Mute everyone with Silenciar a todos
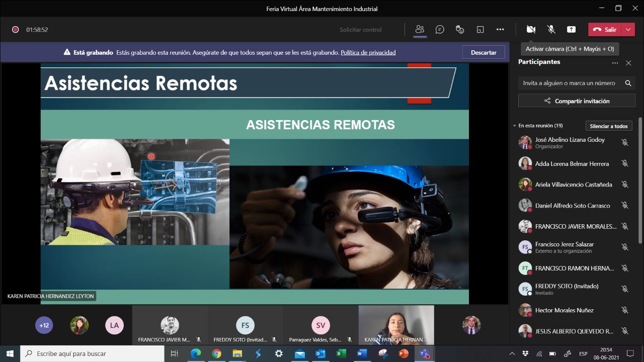644x362 pixels. coord(609,126)
